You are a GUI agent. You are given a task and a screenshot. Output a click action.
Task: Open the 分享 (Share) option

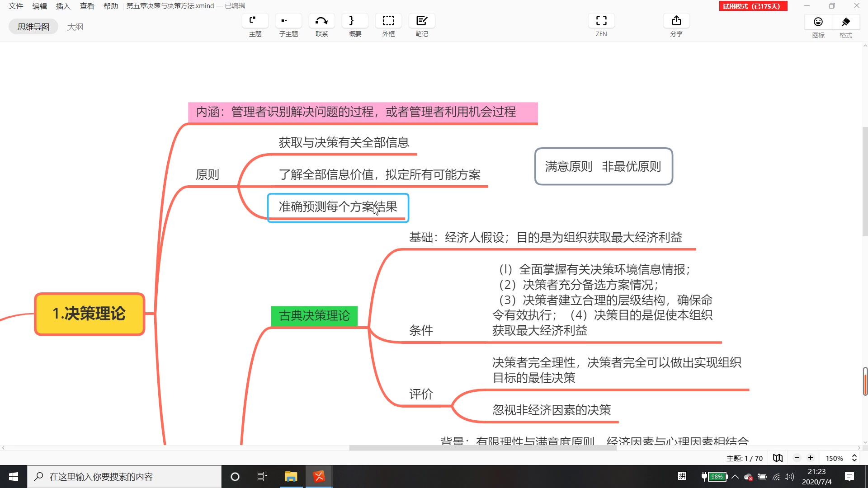point(676,21)
